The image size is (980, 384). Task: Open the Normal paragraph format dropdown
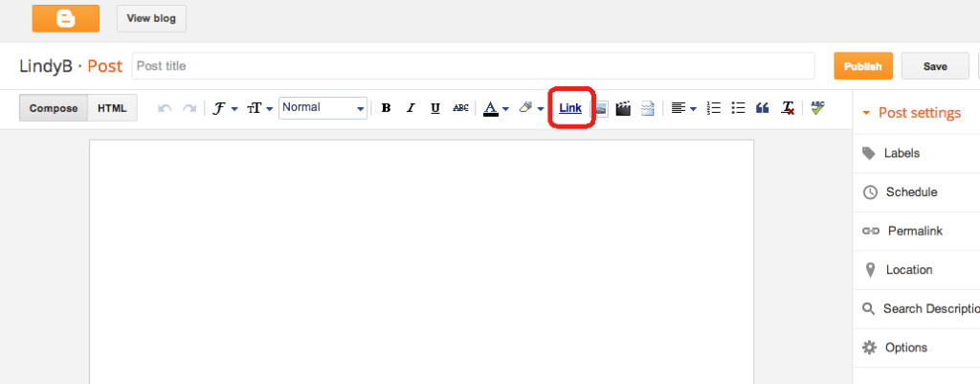323,107
